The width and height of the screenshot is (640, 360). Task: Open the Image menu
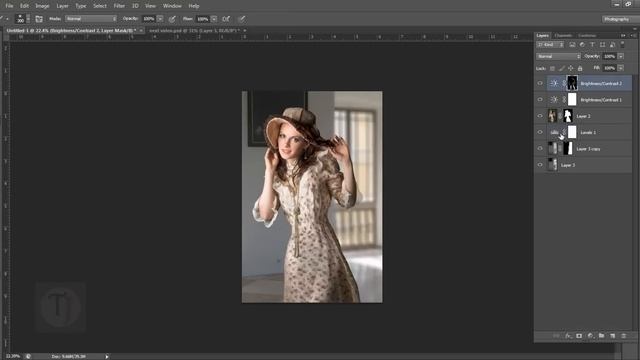coord(42,6)
